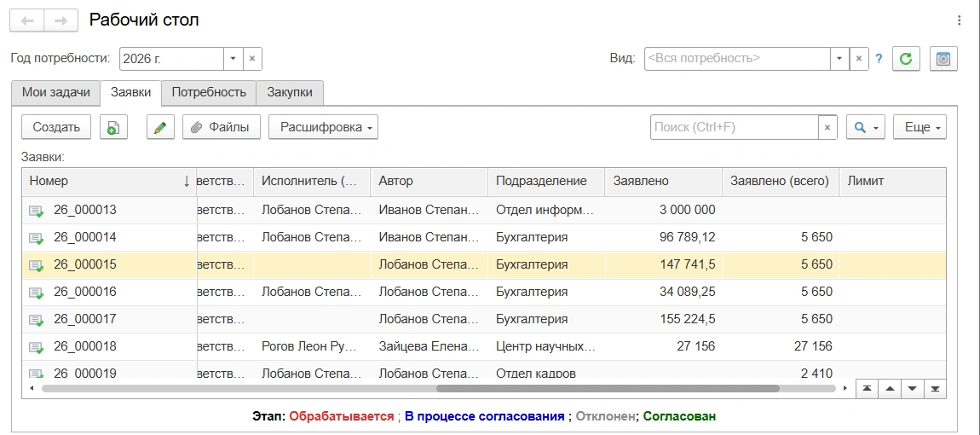Select the cell with amount 147 741,5

tap(664, 264)
